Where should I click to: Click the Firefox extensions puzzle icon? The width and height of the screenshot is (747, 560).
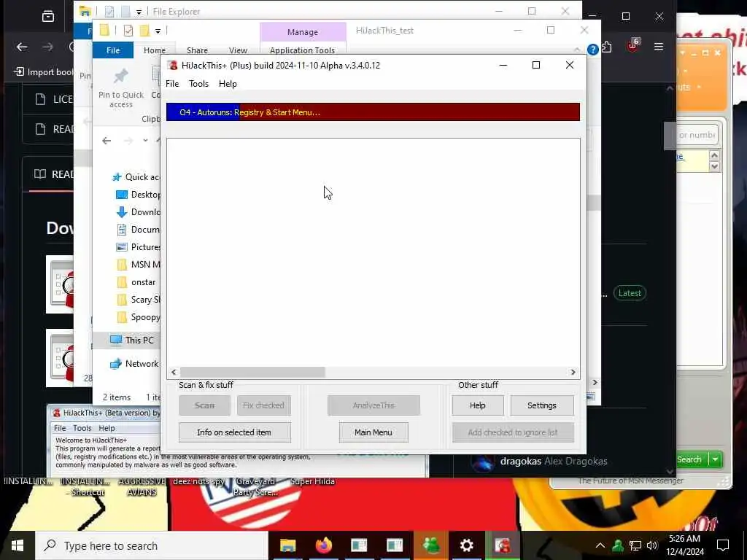[x=606, y=47]
